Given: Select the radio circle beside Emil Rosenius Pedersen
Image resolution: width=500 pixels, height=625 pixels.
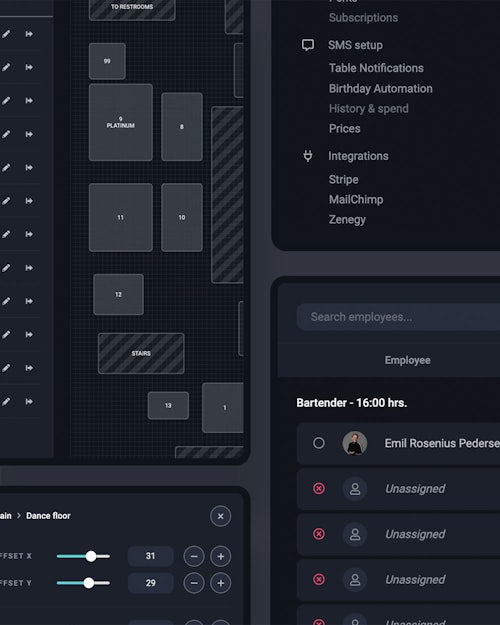Looking at the screenshot, I should coord(319,443).
